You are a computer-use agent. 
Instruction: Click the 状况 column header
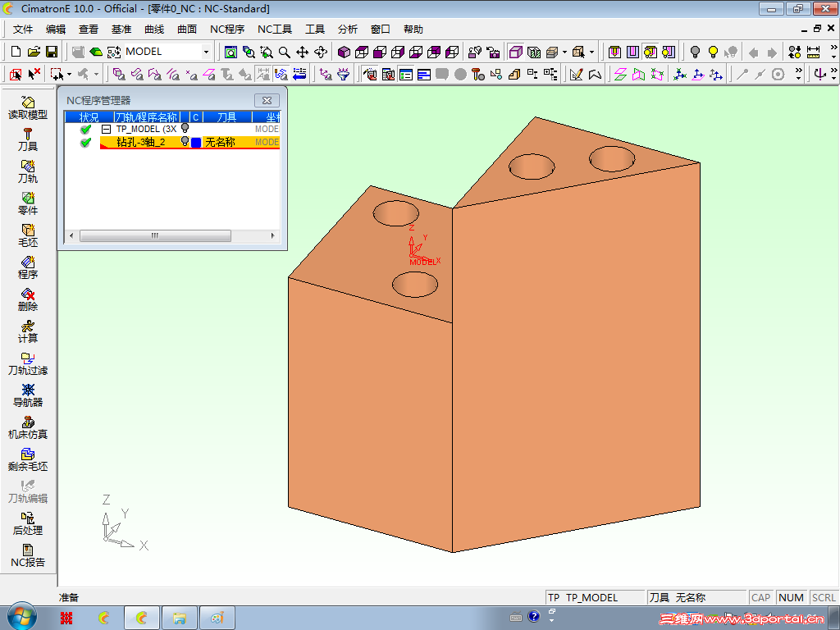coord(89,116)
